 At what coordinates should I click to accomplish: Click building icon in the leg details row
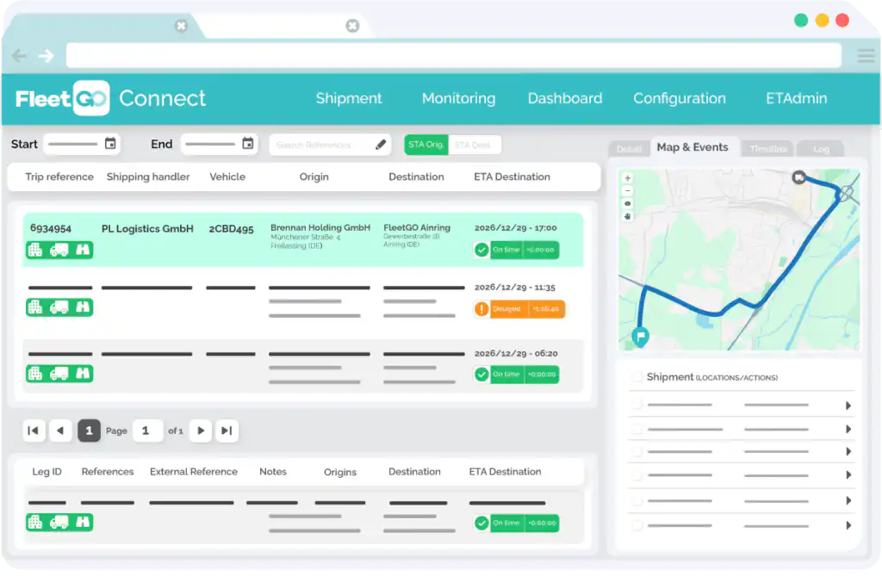(35, 523)
